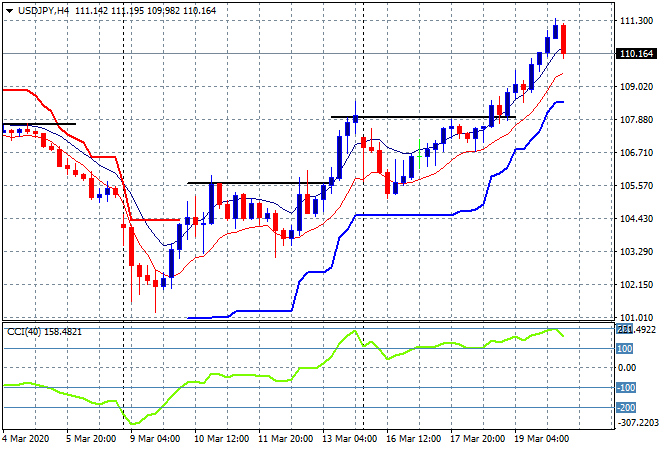
Task: Click the OHLC values 111.142 111.195 109.982 110.164
Action: pos(146,11)
